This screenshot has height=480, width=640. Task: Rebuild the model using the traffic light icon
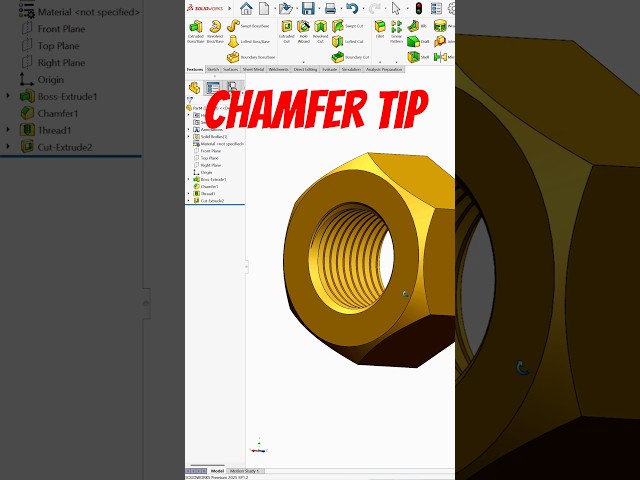pyautogui.click(x=418, y=8)
